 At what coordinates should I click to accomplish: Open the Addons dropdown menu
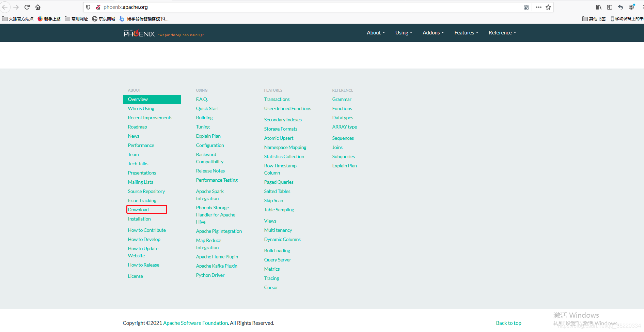click(433, 33)
